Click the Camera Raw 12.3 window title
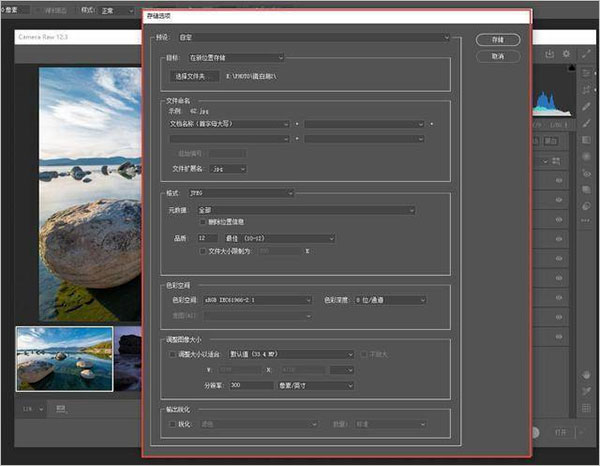This screenshot has width=600, height=466. coord(43,37)
